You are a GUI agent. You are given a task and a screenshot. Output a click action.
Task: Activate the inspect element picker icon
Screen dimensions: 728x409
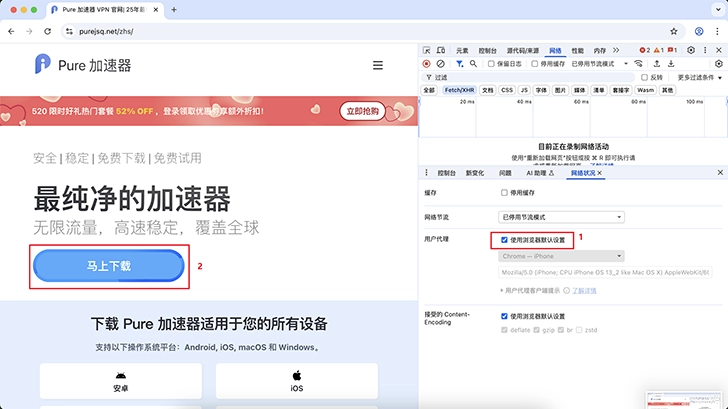[x=427, y=50]
